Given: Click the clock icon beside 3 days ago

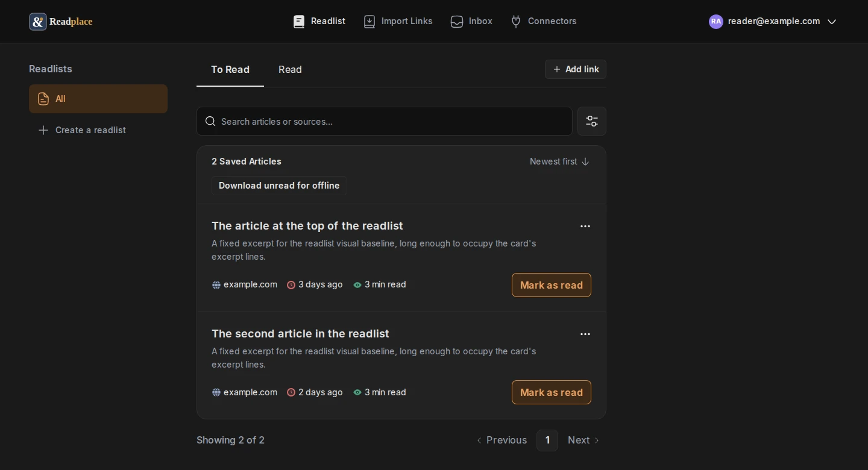Looking at the screenshot, I should 291,285.
